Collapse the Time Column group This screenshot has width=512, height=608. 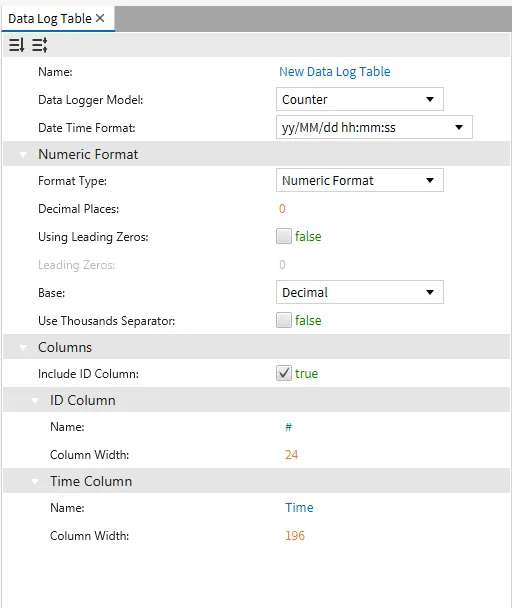[x=35, y=482]
